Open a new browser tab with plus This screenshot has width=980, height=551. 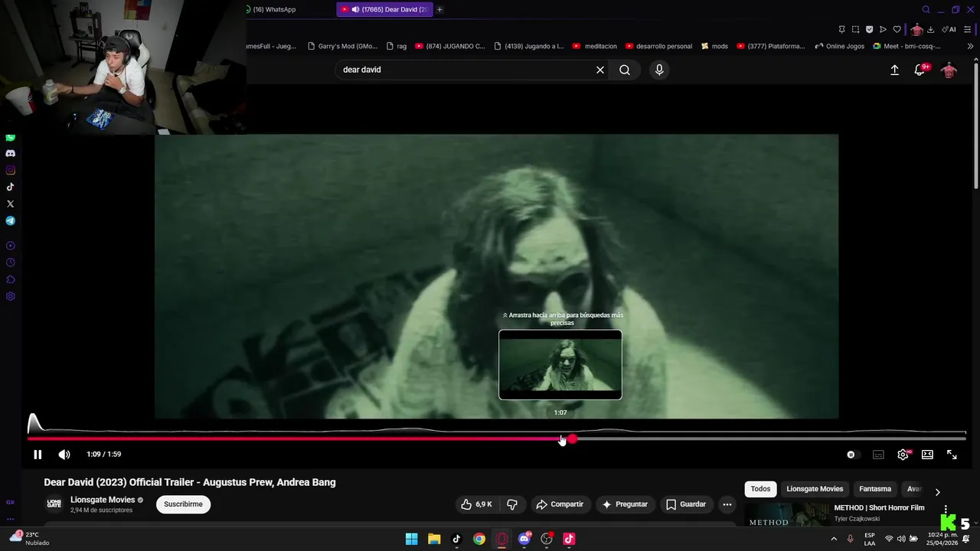(x=439, y=9)
